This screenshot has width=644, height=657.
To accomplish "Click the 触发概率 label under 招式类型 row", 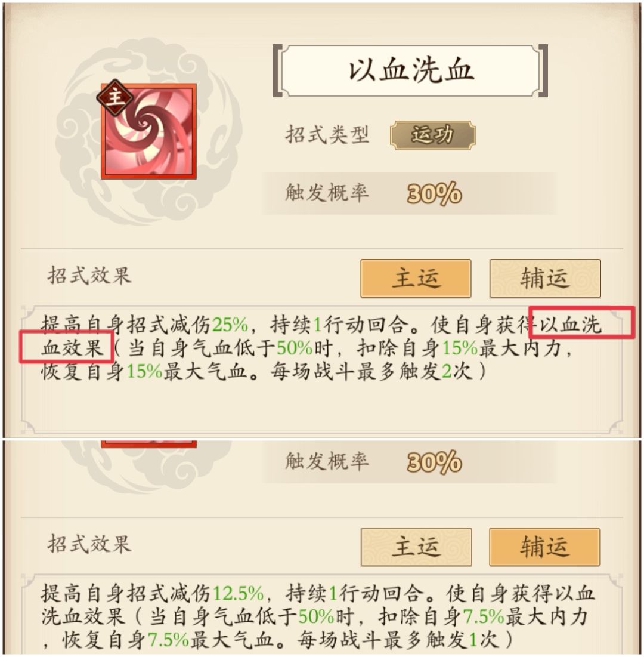I will [x=327, y=193].
